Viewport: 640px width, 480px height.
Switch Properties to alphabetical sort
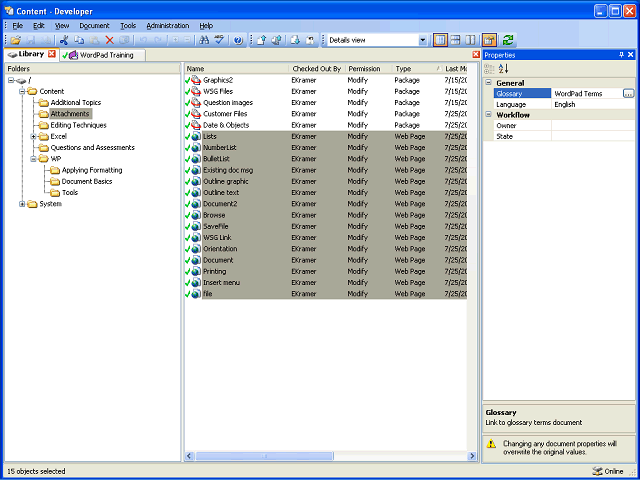tap(504, 69)
